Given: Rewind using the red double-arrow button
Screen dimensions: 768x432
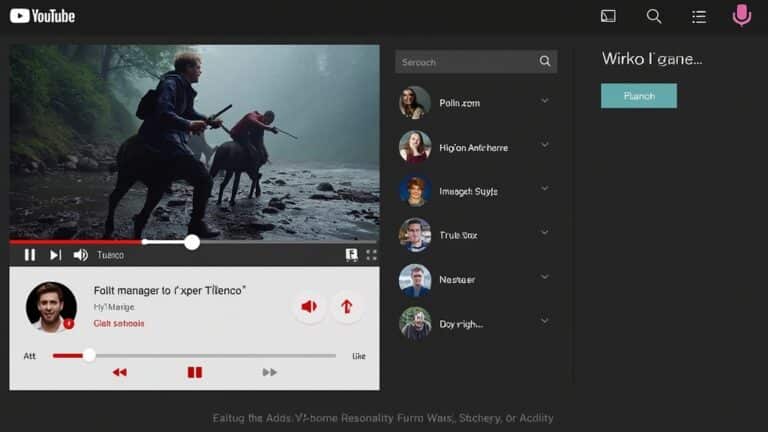Looking at the screenshot, I should 120,372.
